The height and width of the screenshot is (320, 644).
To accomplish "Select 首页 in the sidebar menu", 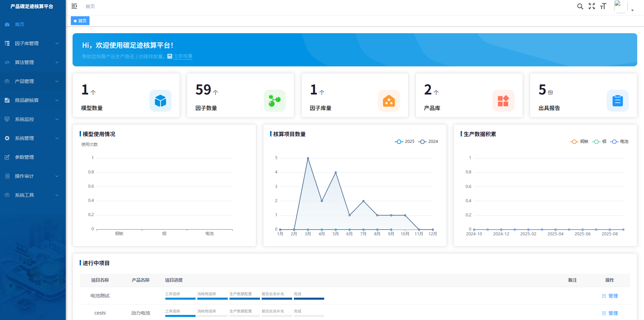I will [x=20, y=24].
